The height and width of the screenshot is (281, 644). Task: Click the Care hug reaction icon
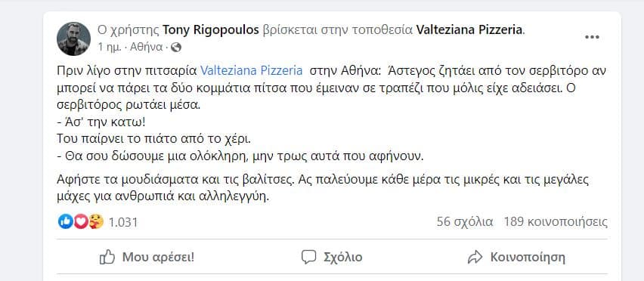(x=96, y=221)
